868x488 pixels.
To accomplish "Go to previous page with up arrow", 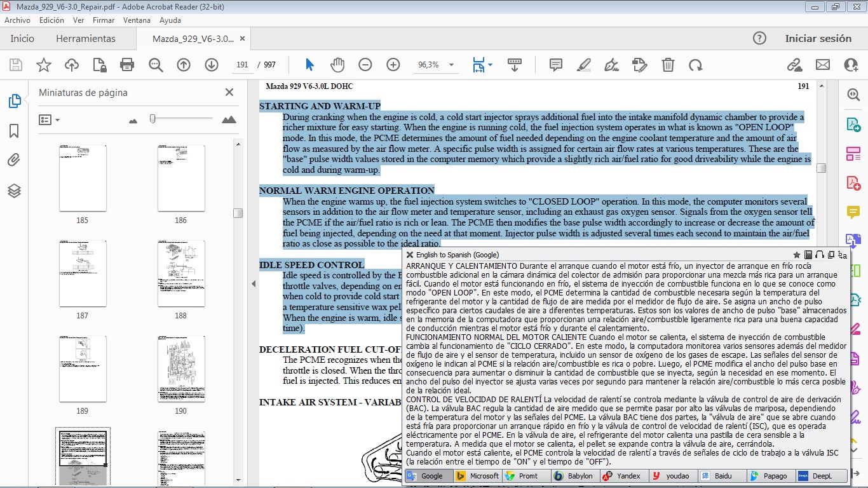I will [x=184, y=65].
